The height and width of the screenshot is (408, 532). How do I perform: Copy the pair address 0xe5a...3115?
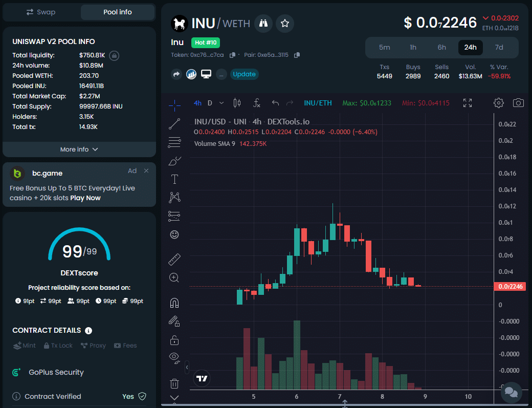(297, 55)
